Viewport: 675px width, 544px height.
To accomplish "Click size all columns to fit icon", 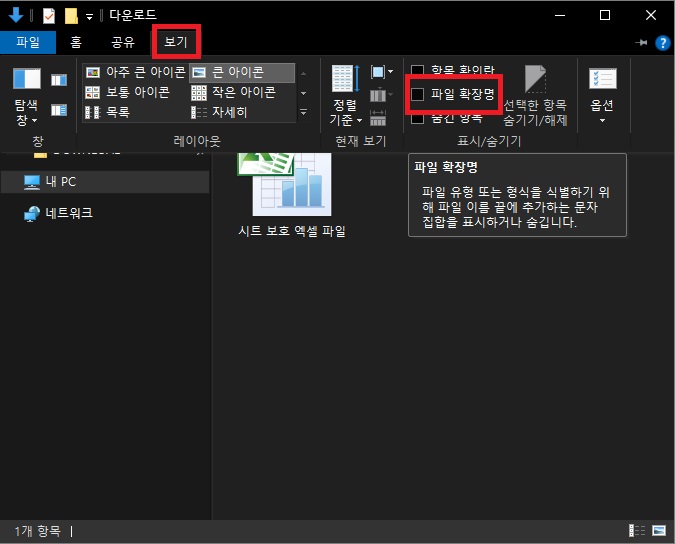I will coord(378,118).
